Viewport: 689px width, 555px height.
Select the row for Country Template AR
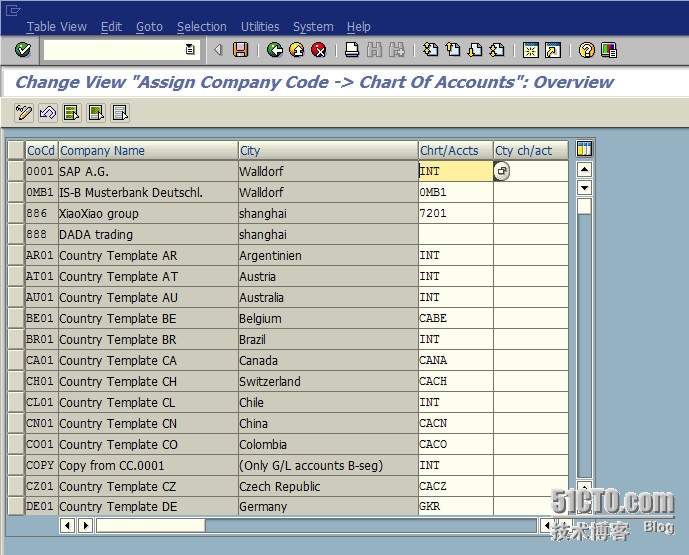click(16, 255)
